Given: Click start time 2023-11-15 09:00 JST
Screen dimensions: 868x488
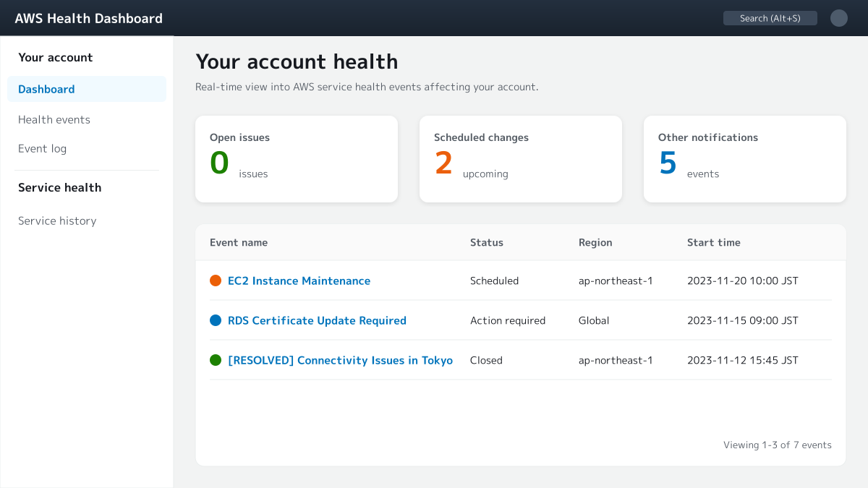Looking at the screenshot, I should [743, 320].
